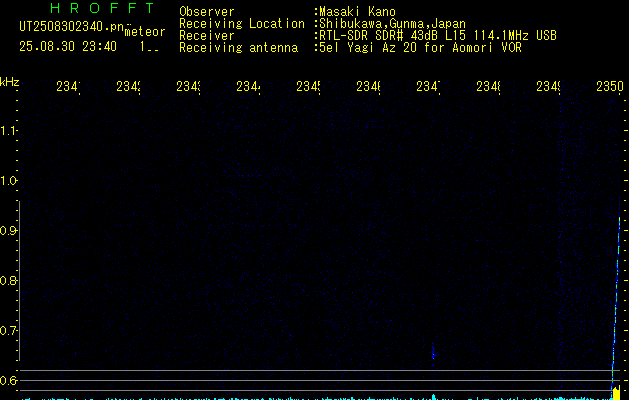Select the observer name Masaki Kano
629x400 pixels.
[357, 11]
